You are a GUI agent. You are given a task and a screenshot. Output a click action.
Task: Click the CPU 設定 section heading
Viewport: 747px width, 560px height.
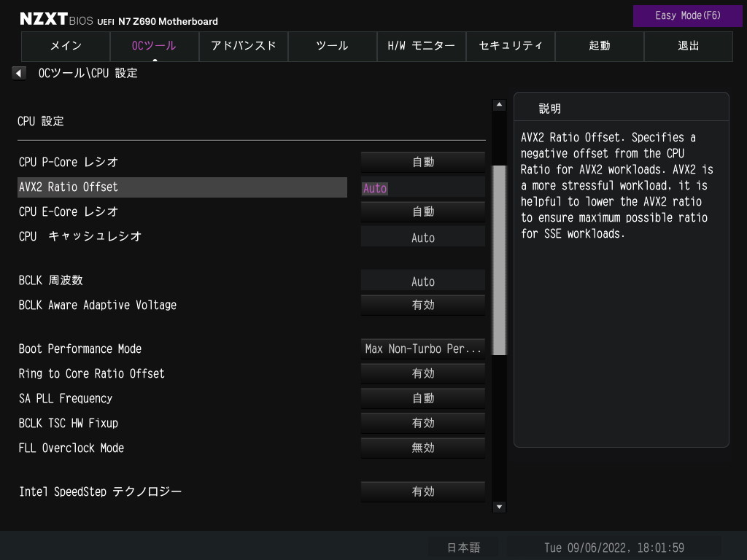point(41,121)
